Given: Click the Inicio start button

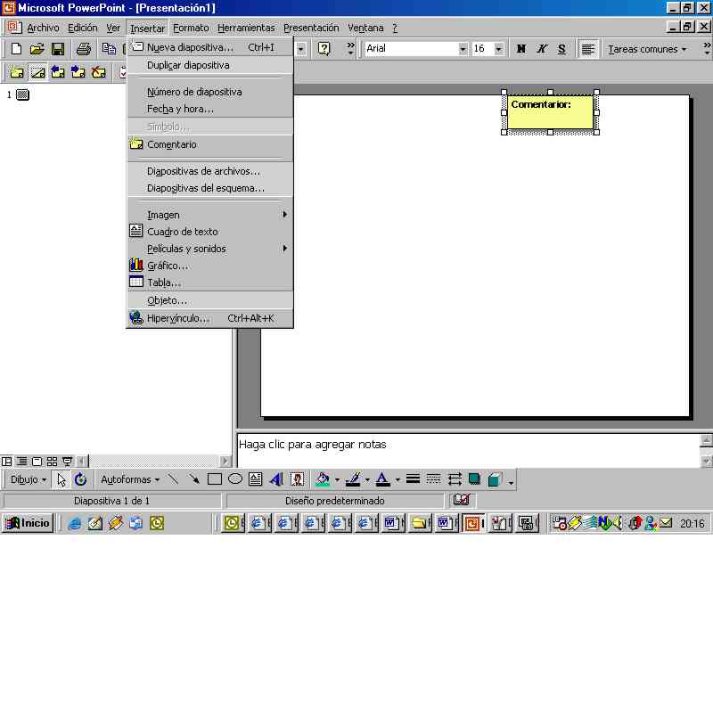Looking at the screenshot, I should pos(28,523).
